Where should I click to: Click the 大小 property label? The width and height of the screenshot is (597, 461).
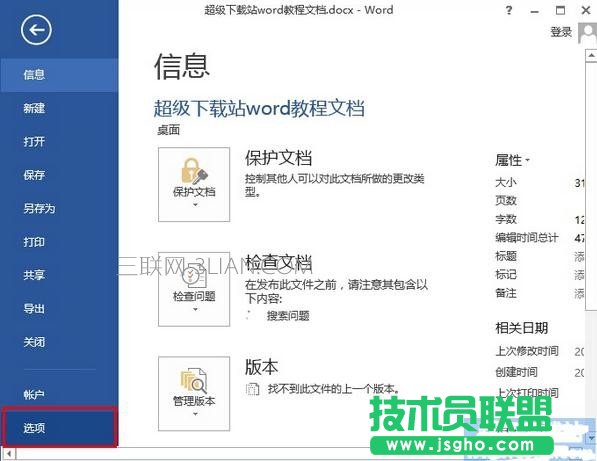coord(506,182)
